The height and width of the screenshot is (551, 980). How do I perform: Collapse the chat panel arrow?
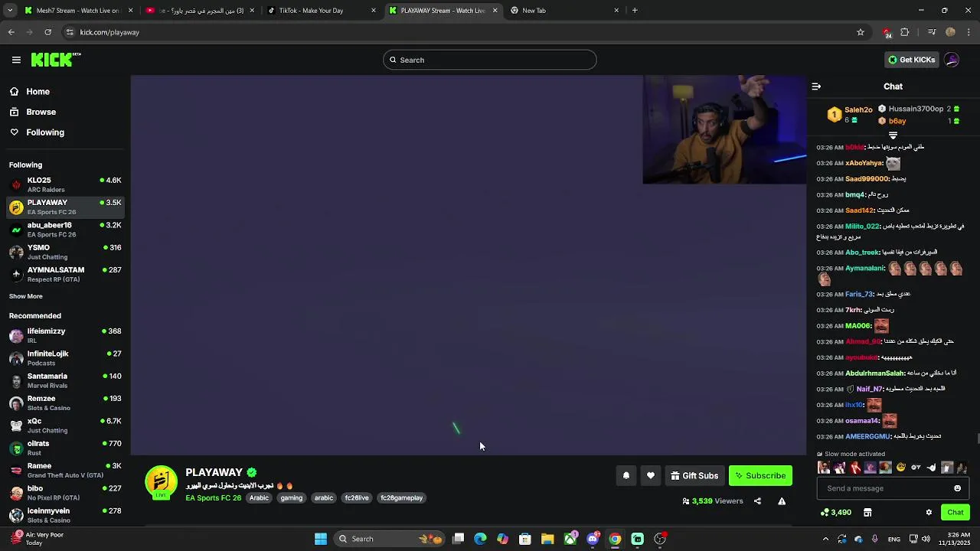click(816, 86)
